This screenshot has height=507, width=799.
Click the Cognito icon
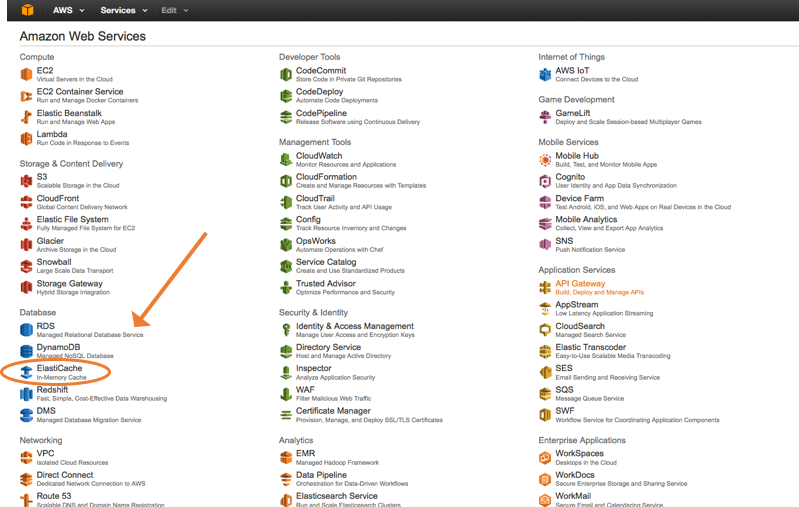545,181
